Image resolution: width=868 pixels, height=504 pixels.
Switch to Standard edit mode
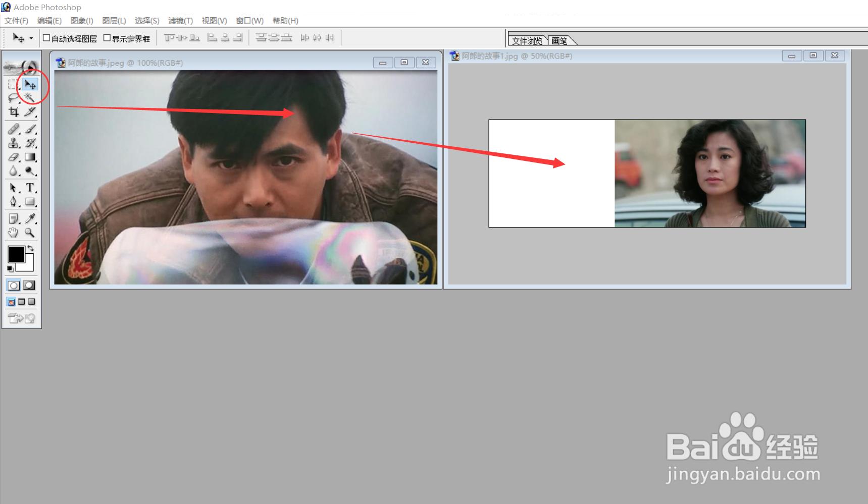14,286
